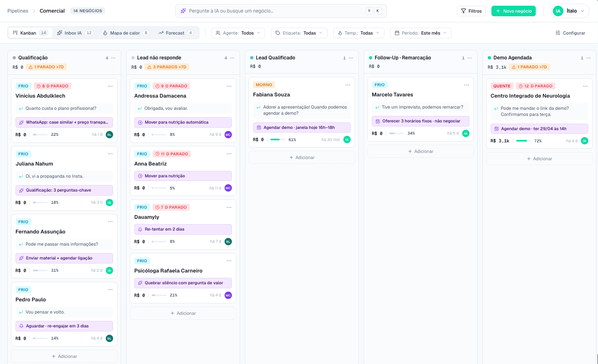This screenshot has height=364, width=598.
Task: Click the 12 D PARADO badge
Action: click(535, 86)
